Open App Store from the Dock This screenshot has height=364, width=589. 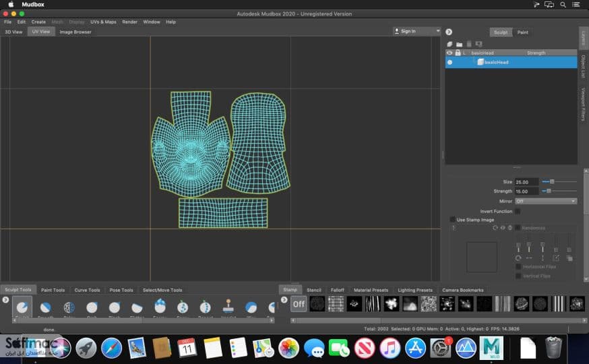point(415,348)
